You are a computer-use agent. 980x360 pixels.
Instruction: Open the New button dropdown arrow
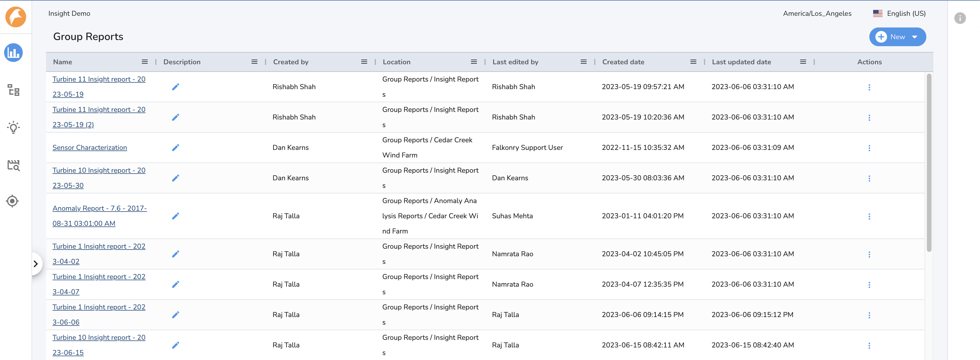point(915,37)
